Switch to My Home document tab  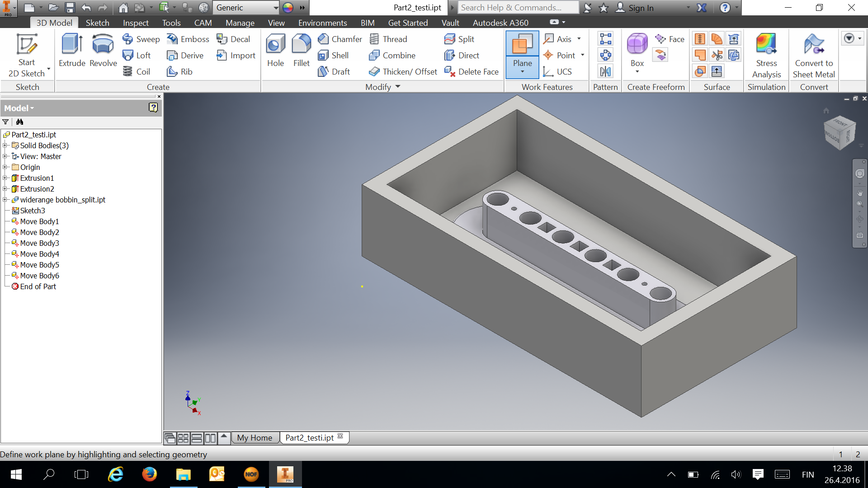pos(255,437)
